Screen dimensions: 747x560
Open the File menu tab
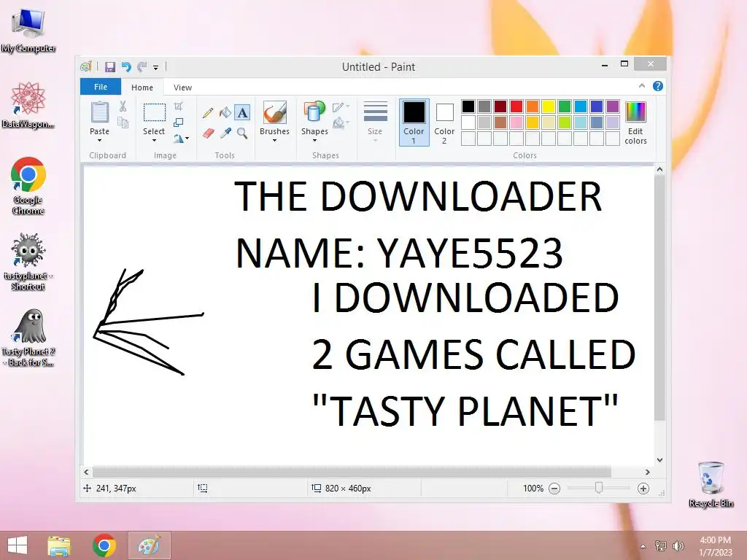click(x=101, y=87)
